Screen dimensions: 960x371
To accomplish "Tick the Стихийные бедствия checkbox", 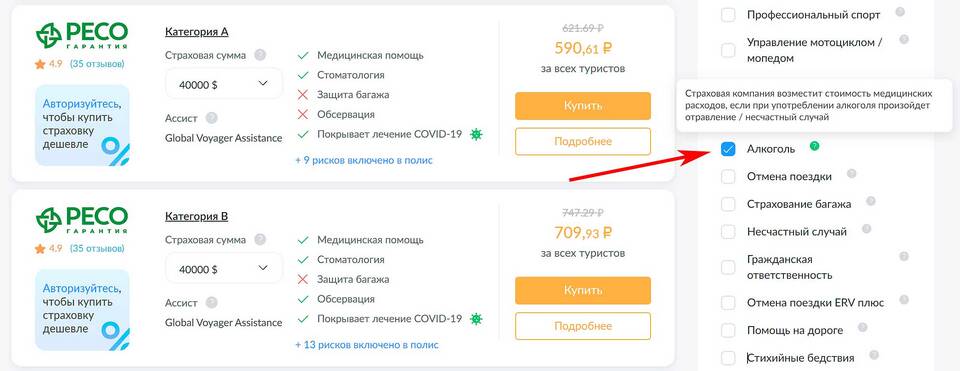I will (x=728, y=358).
